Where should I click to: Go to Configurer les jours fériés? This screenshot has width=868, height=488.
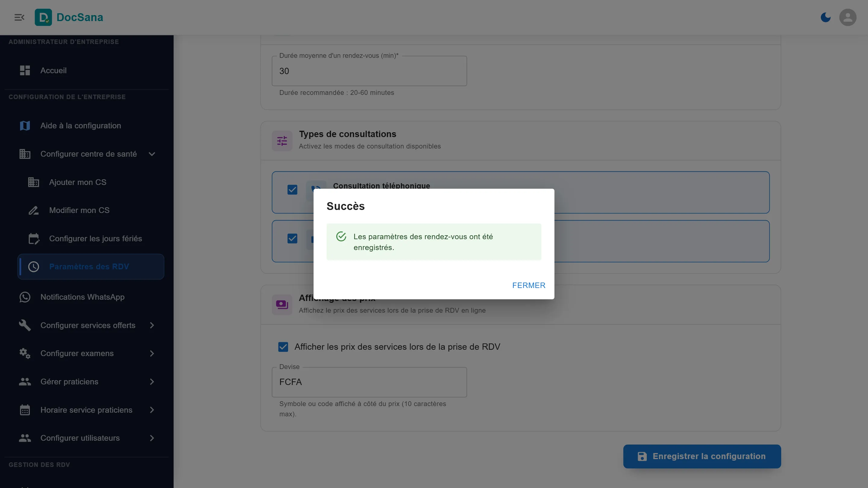(91, 239)
